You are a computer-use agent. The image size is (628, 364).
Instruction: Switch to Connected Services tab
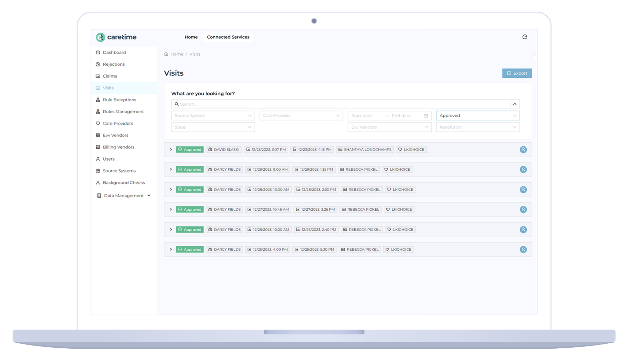point(228,37)
